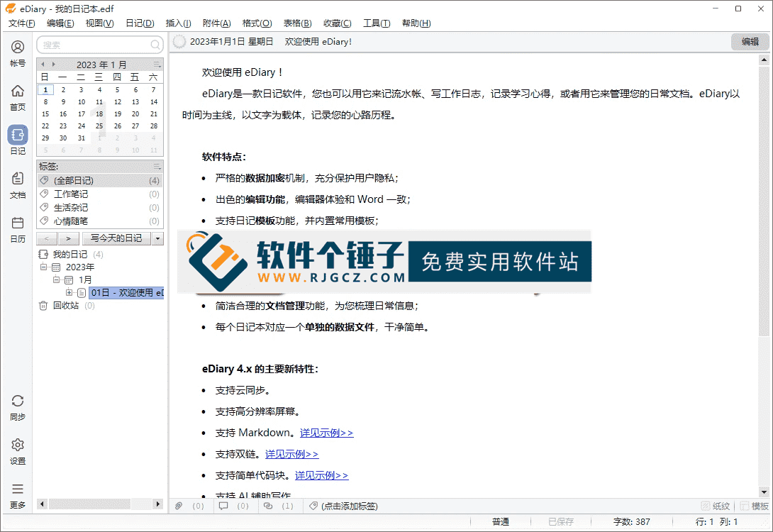Image resolution: width=773 pixels, height=532 pixels.
Task: Open the 格式(O) menu
Action: [x=257, y=23]
